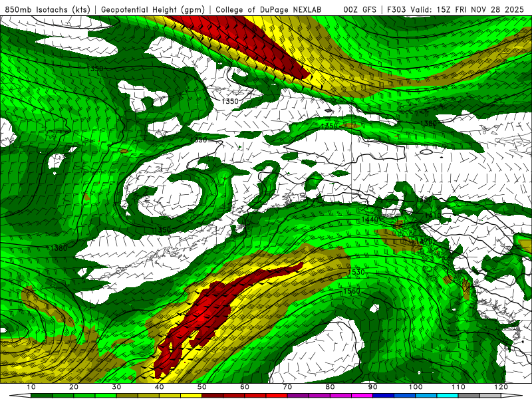The width and height of the screenshot is (532, 399).
Task: Click the 10 value on the color scale
Action: [31, 387]
